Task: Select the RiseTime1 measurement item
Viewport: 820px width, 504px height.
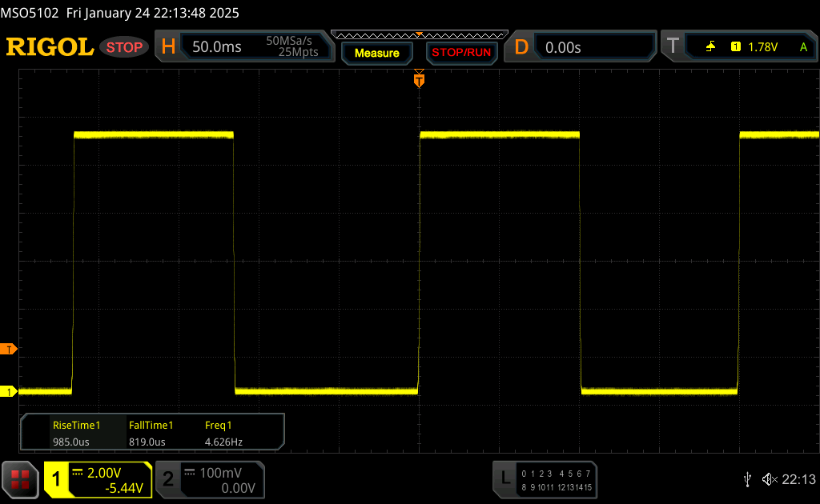Action: (76, 433)
